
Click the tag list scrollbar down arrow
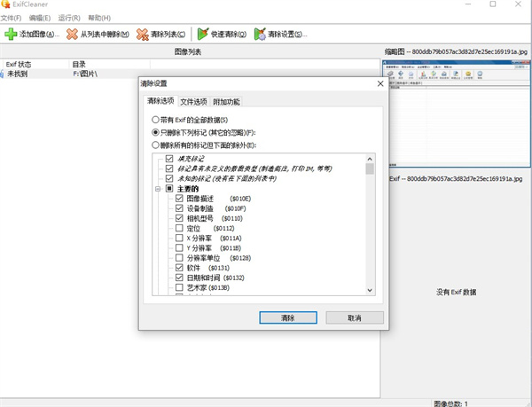pos(370,289)
